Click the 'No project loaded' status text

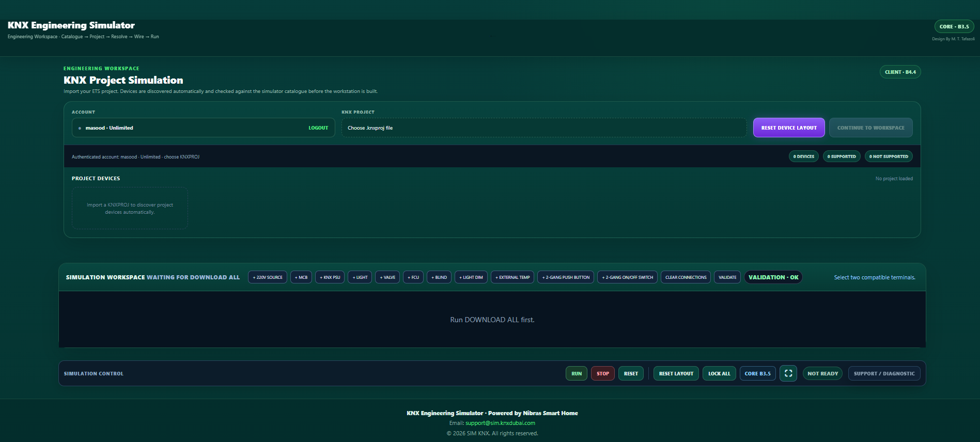pos(894,179)
